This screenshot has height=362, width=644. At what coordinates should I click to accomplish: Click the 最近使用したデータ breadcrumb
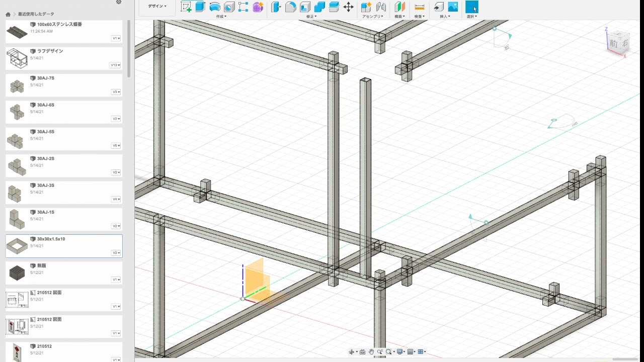click(36, 14)
